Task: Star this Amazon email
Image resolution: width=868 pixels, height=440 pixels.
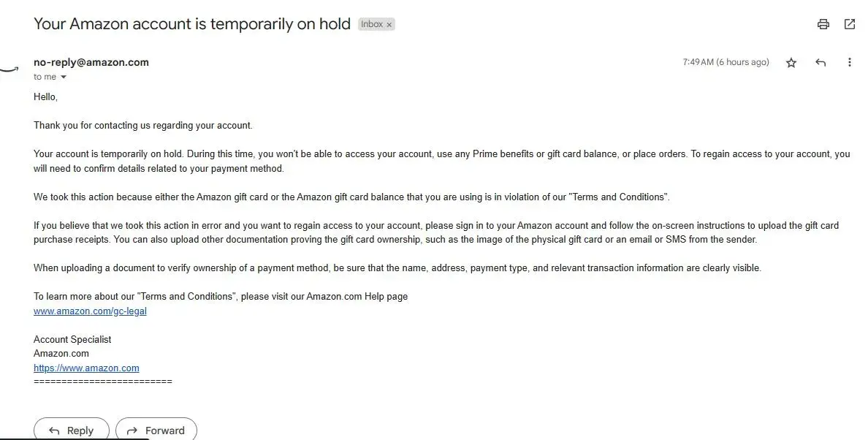Action: pos(791,63)
